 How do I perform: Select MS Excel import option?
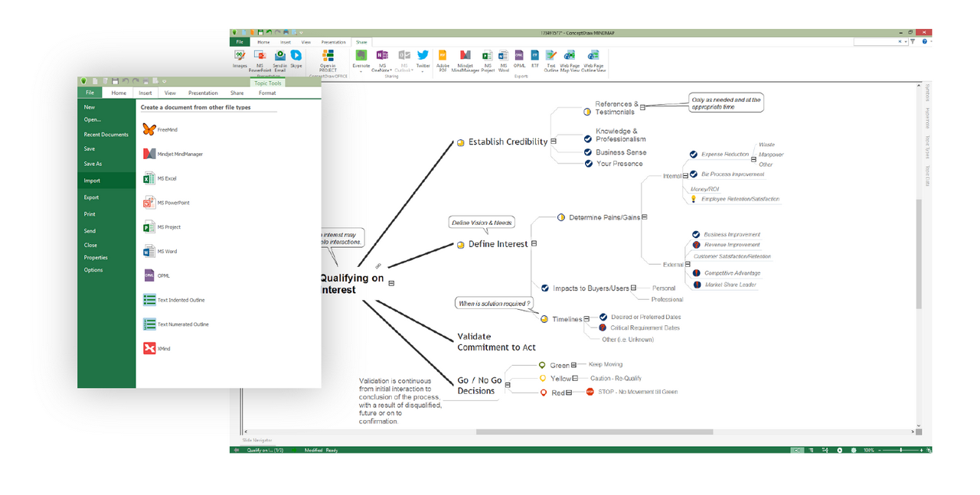tap(160, 178)
